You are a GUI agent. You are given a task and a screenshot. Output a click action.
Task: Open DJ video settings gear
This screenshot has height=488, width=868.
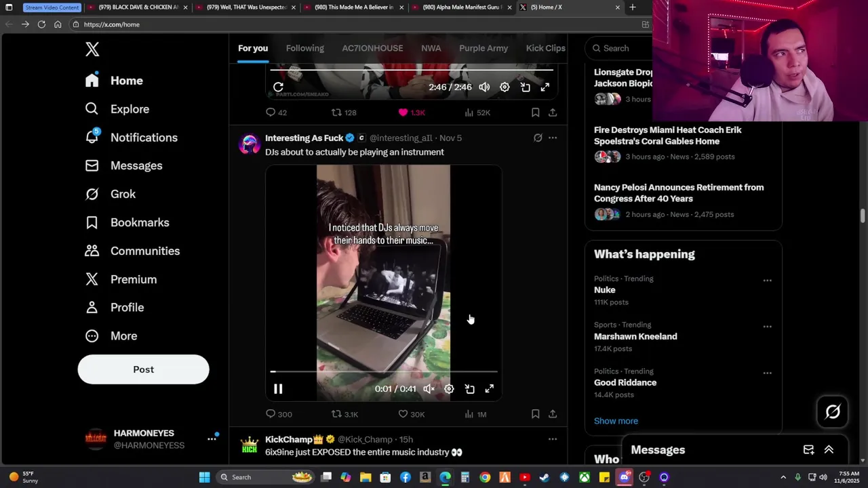click(449, 389)
